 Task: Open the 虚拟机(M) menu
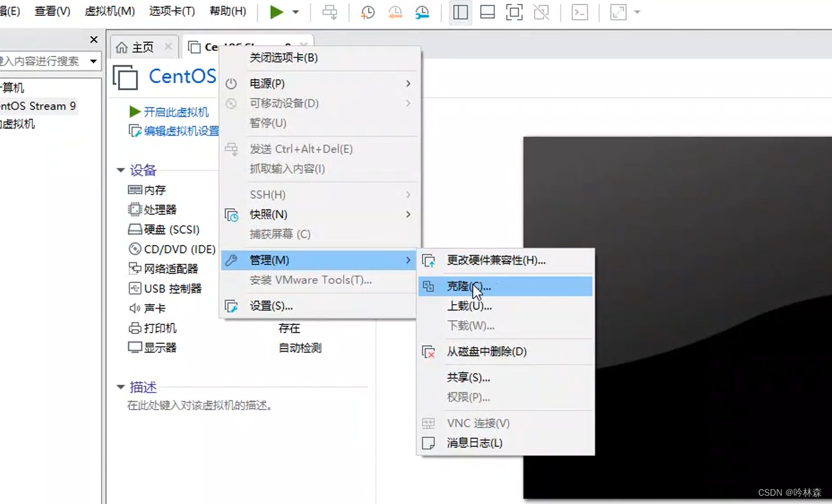(x=109, y=11)
